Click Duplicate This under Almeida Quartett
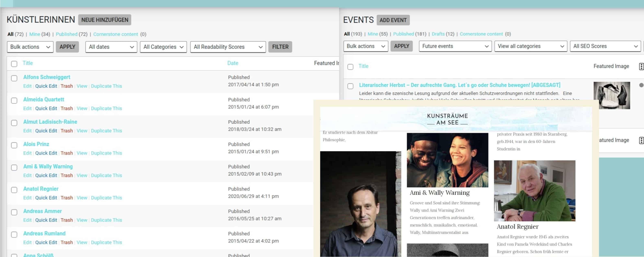644x257 pixels. [106, 108]
